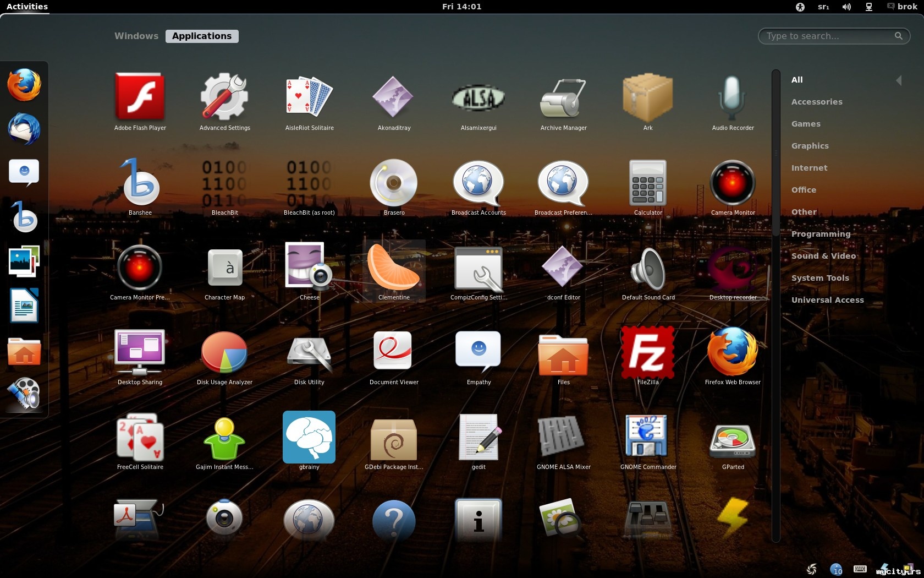924x578 pixels.
Task: Open the clock calendar menu
Action: 461,7
